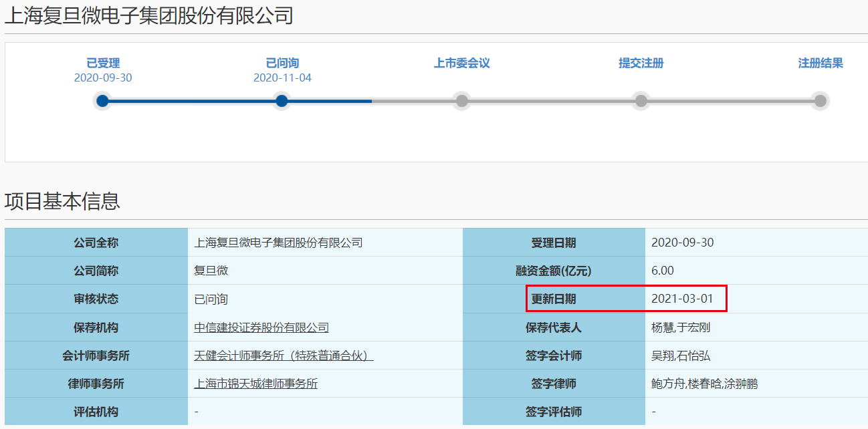868x429 pixels.
Task: Click the 签字评估师 header cell
Action: (x=554, y=411)
